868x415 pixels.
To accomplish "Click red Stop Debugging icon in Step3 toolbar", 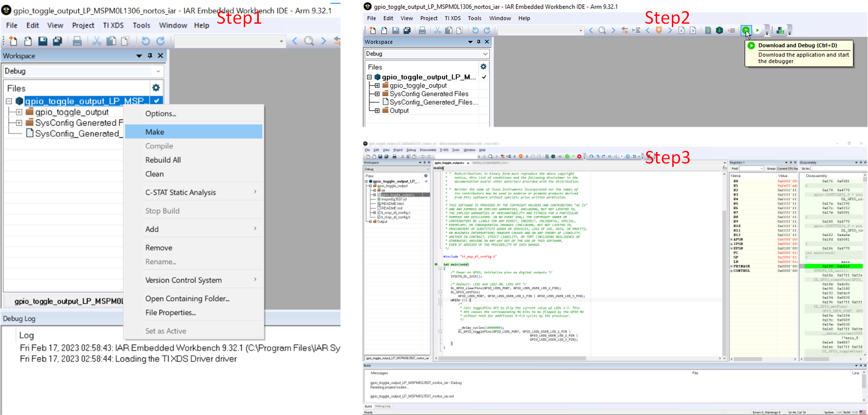I will click(579, 156).
